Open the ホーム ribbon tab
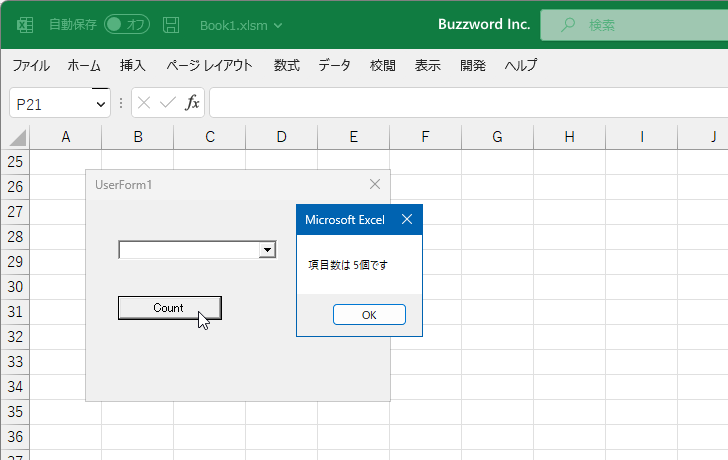728x460 pixels. pyautogui.click(x=84, y=65)
